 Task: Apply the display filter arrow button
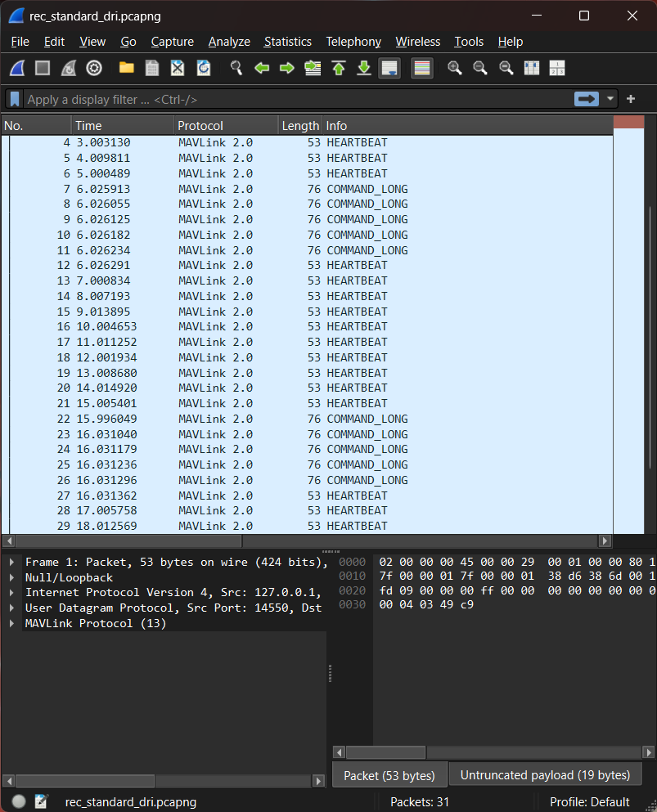tap(586, 99)
